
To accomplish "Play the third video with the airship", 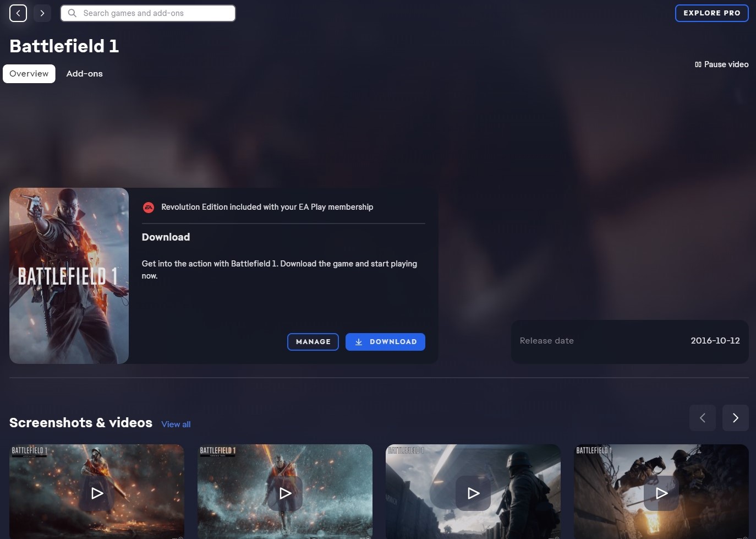I will (x=473, y=493).
